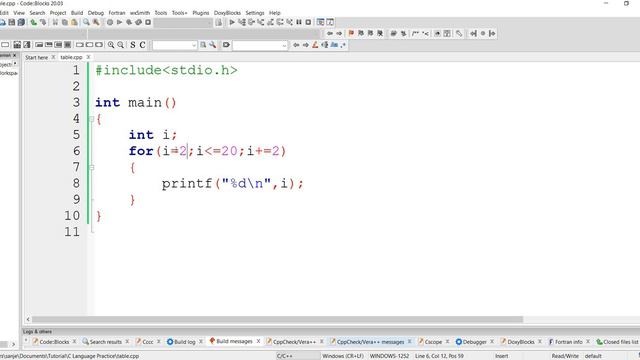Open the wxSmith menu
This screenshot has width=640, height=360.
click(140, 13)
